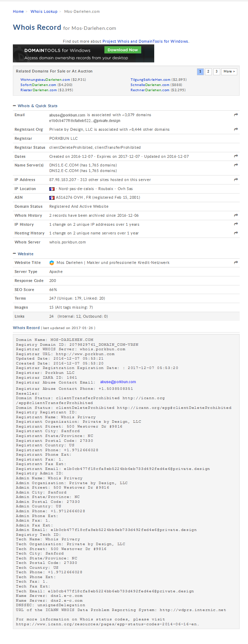Screen dimensions: 248x644
Task: Click abuse@porkbun.com link in Whois record
Action: point(118,382)
